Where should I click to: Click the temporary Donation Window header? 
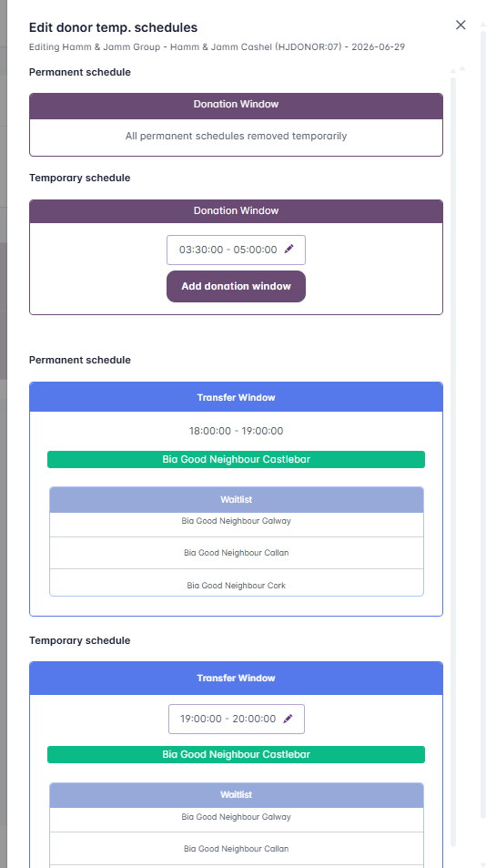pyautogui.click(x=236, y=211)
